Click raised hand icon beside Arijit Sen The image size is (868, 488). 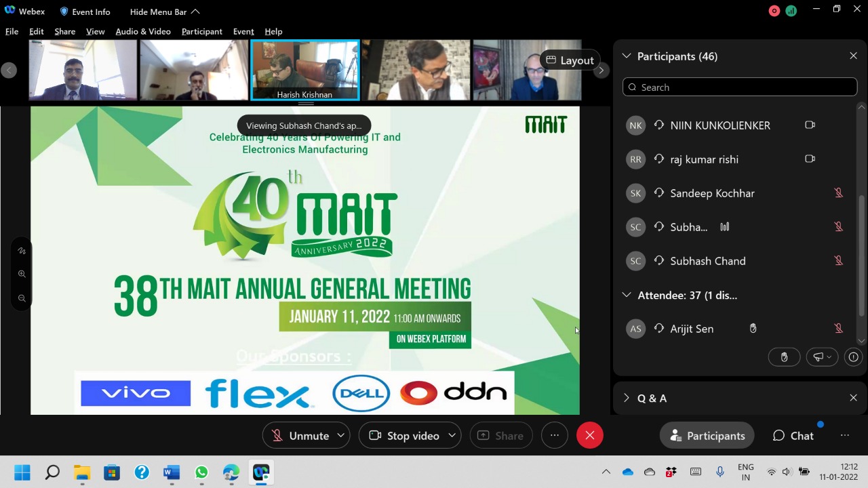pos(753,328)
